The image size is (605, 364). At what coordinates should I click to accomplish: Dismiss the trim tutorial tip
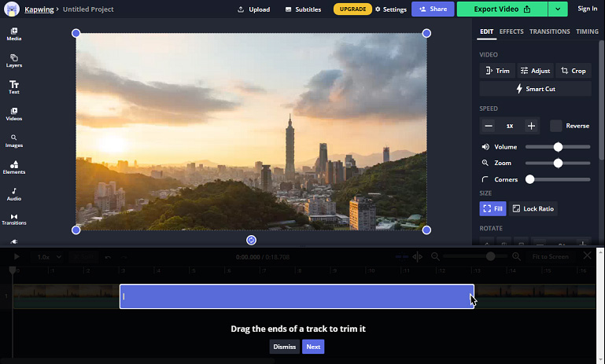(x=284, y=347)
